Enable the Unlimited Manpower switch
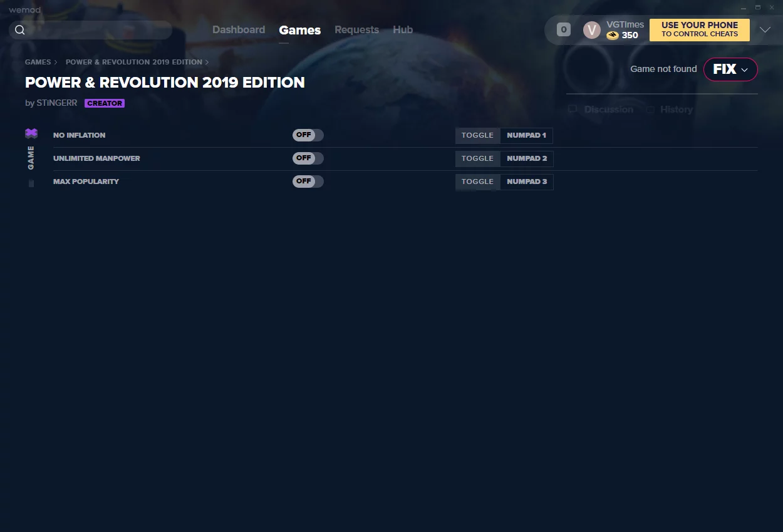The height and width of the screenshot is (532, 783). pos(308,158)
